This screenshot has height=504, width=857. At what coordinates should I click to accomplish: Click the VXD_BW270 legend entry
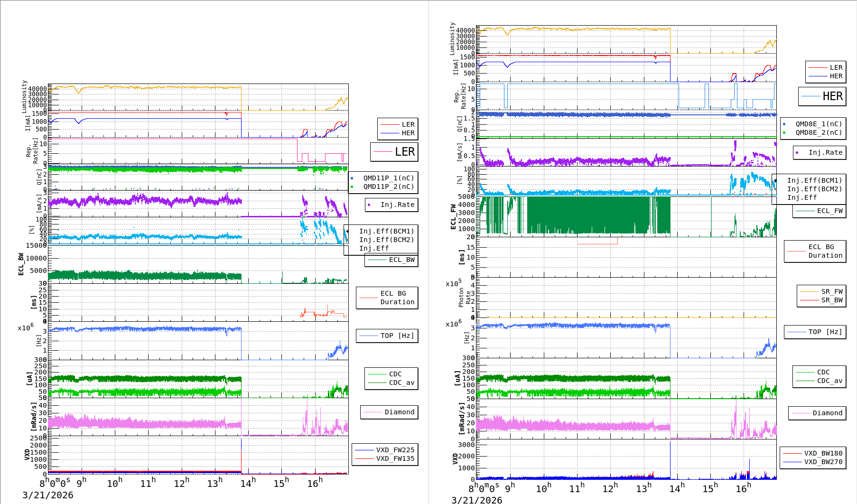pos(822,462)
